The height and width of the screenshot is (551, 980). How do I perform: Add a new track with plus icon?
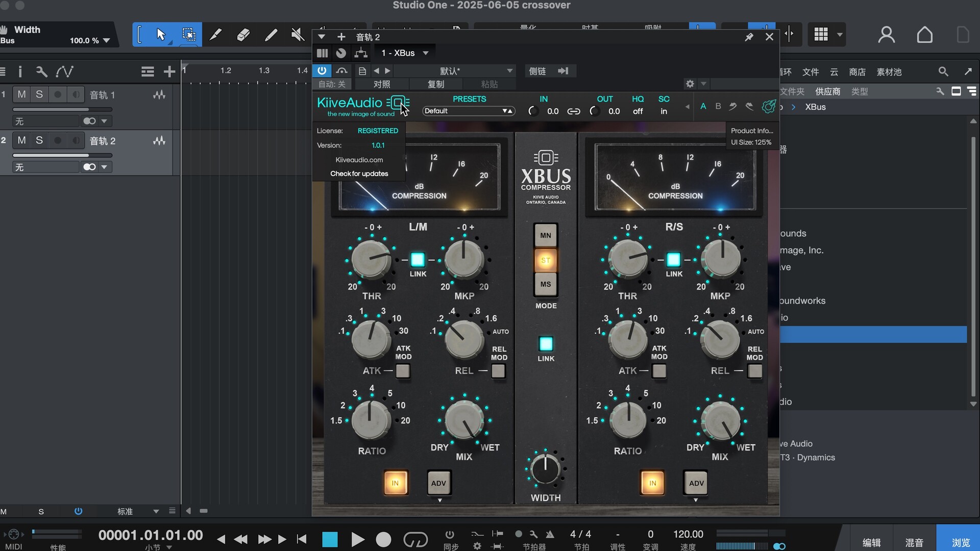point(169,71)
